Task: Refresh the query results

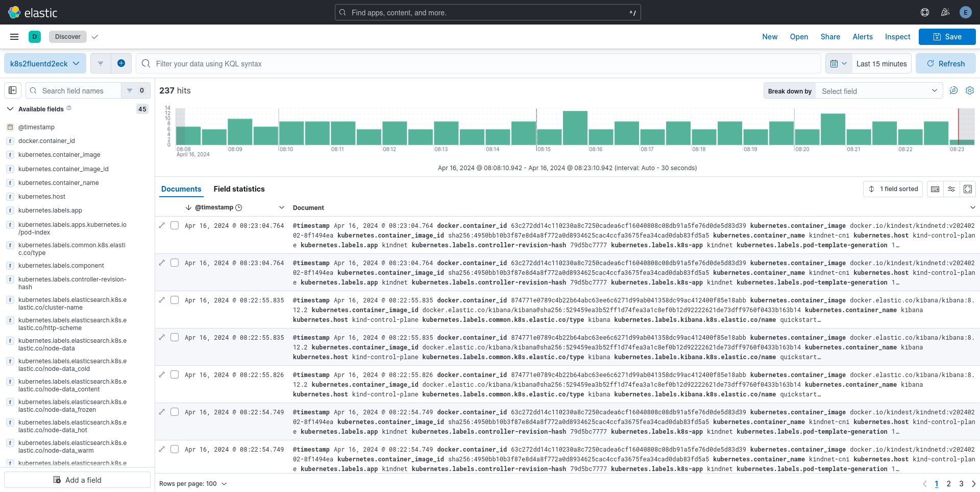Action: click(x=945, y=63)
